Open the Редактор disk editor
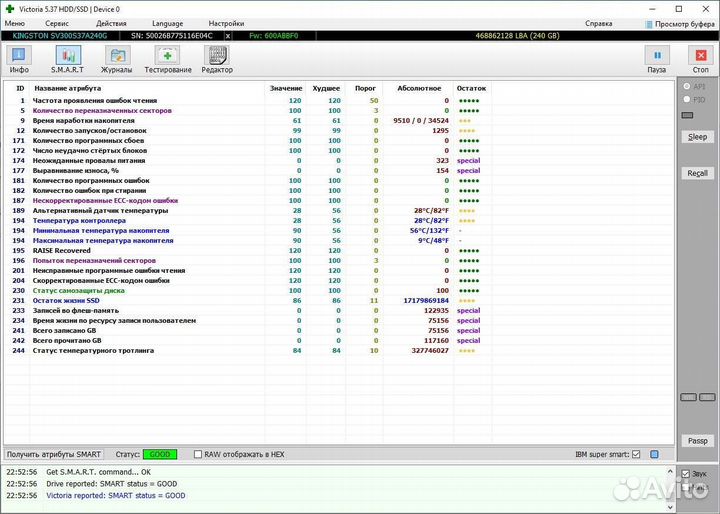This screenshot has height=514, width=720. point(217,58)
